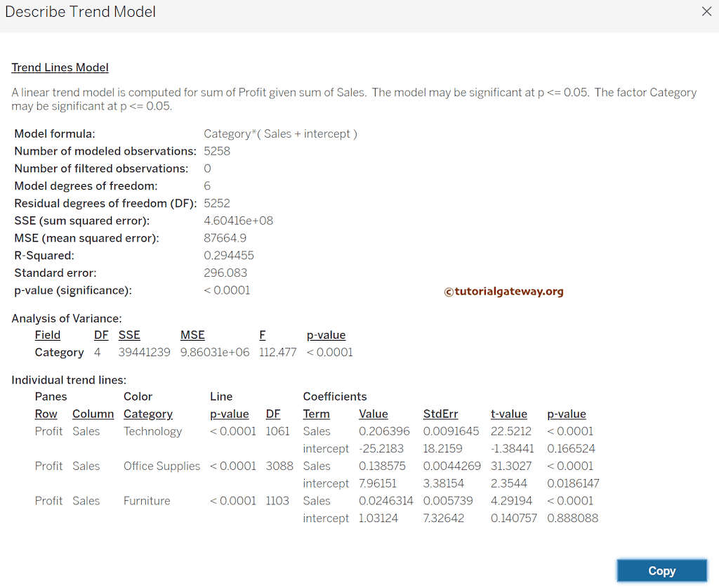The width and height of the screenshot is (719, 588).
Task: Click the 'Model degrees of freedom:' label
Action: [86, 185]
